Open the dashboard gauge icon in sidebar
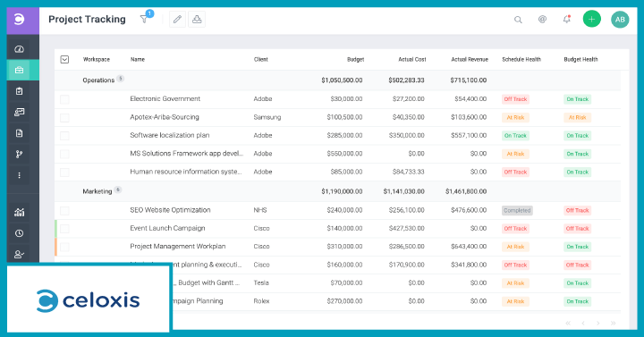The image size is (644, 337). tap(20, 49)
